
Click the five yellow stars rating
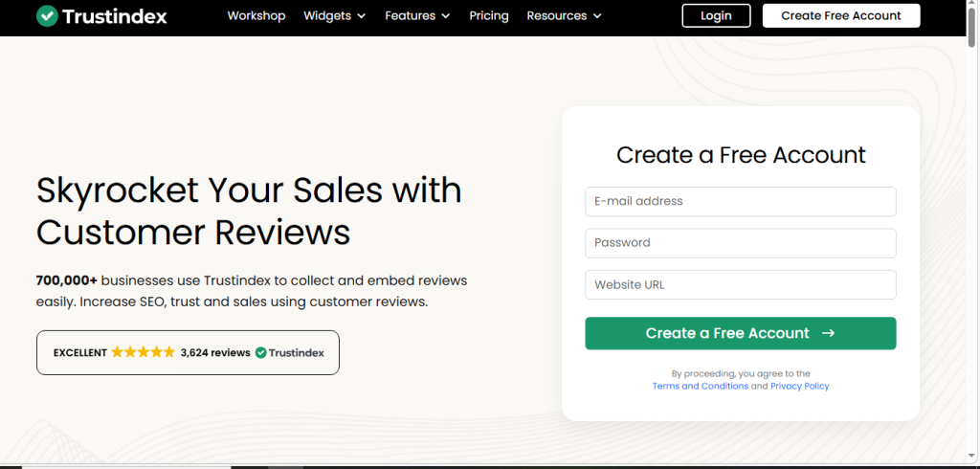144,353
